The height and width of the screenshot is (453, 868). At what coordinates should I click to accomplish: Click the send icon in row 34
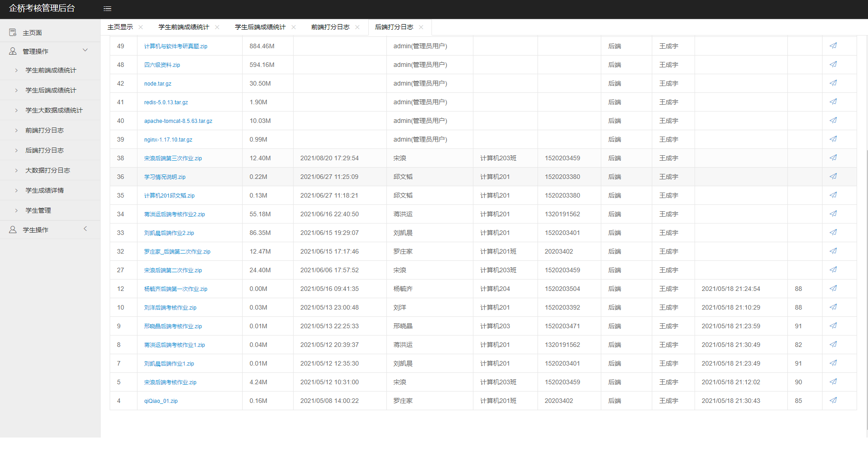click(x=833, y=214)
